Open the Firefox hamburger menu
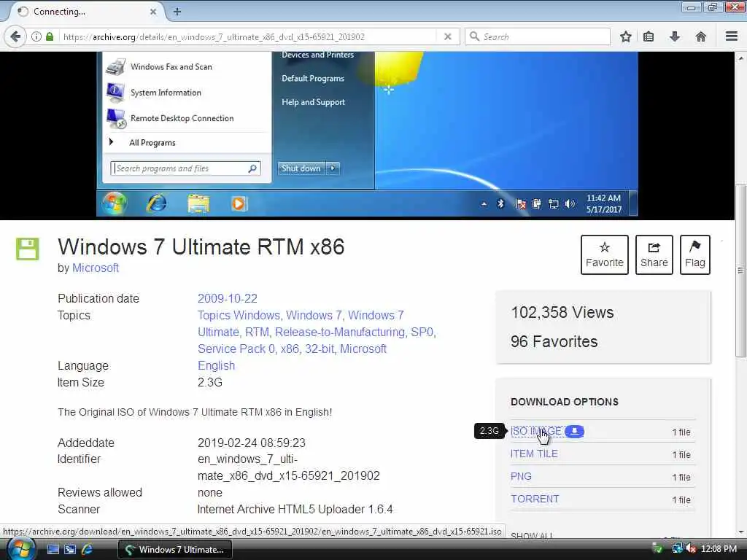The width and height of the screenshot is (747, 560). point(732,36)
